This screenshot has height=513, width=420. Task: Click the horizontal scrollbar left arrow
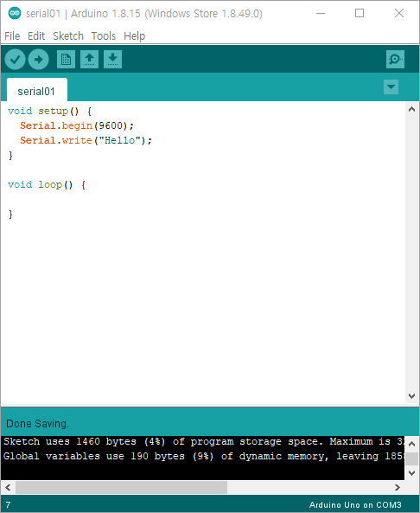tap(8, 488)
